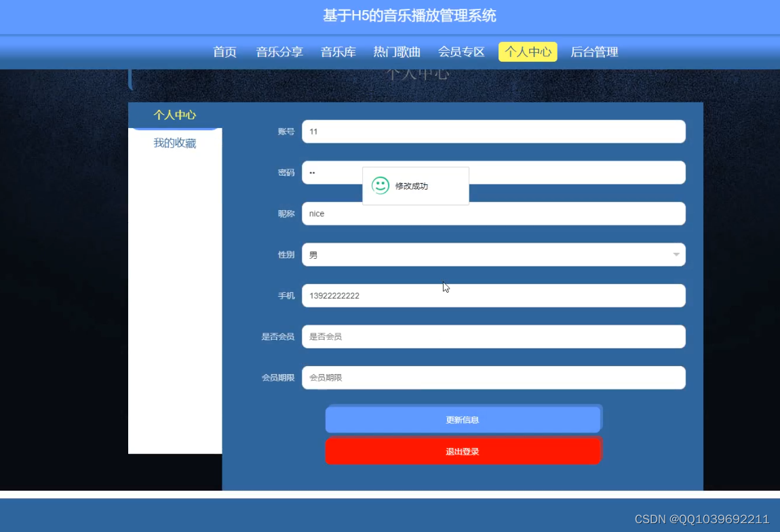Image resolution: width=780 pixels, height=532 pixels.
Task: Open the 性别 dropdown
Action: tap(494, 255)
